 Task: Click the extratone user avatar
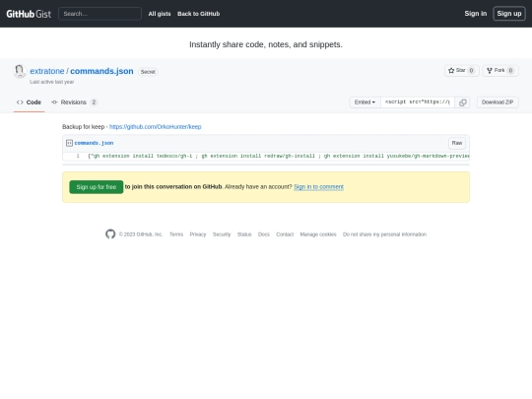click(20, 71)
